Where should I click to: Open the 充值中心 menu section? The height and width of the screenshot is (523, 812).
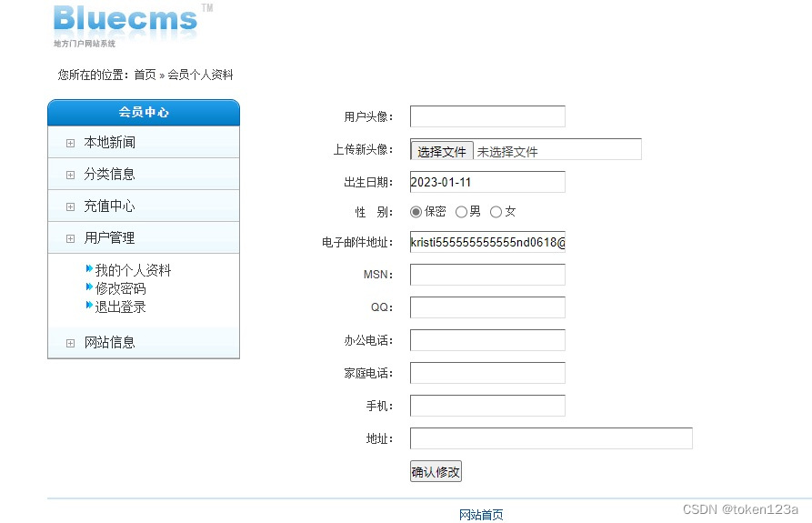click(144, 206)
